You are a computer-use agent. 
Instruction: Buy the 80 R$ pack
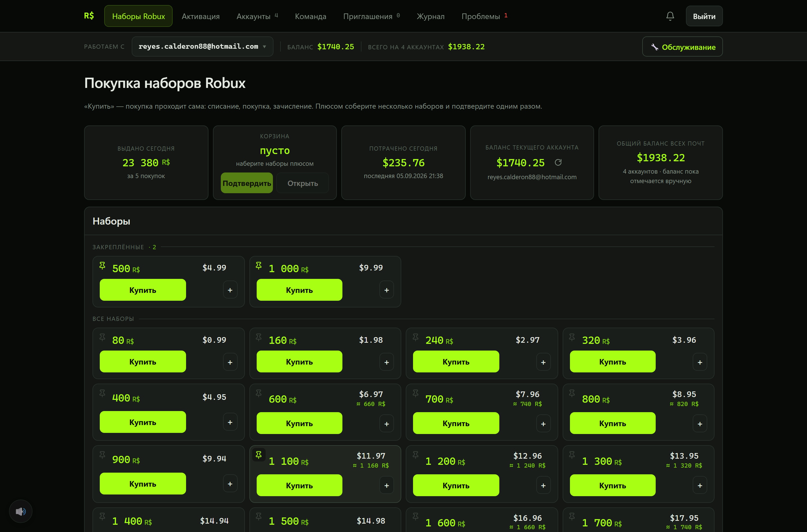(143, 362)
